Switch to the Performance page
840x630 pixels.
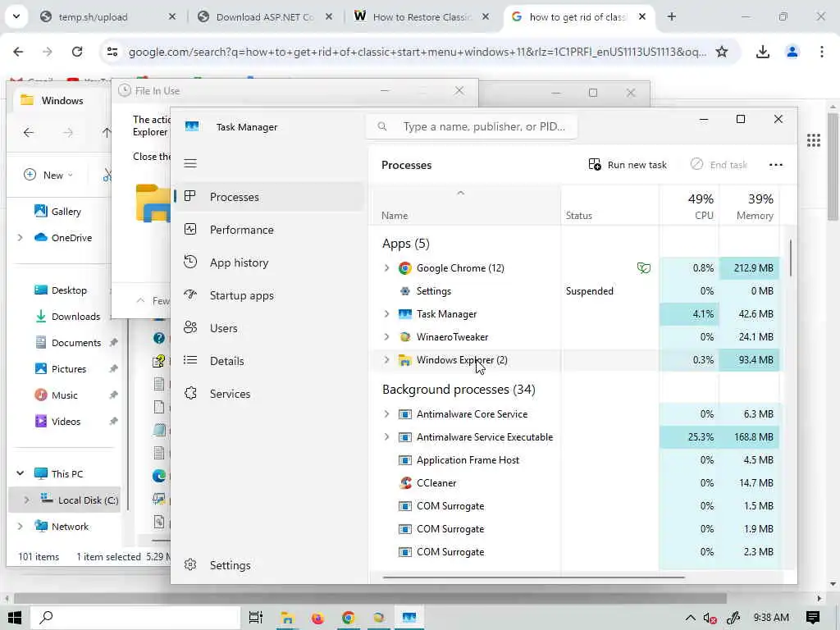269,230
